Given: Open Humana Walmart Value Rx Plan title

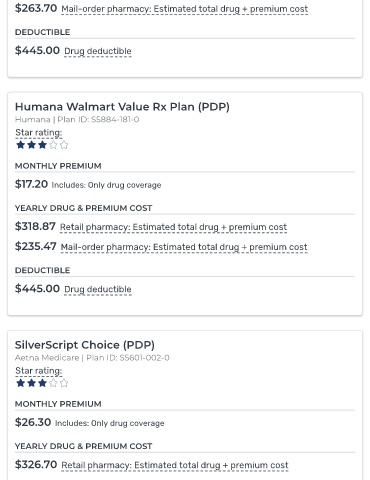Looking at the screenshot, I should tap(122, 107).
